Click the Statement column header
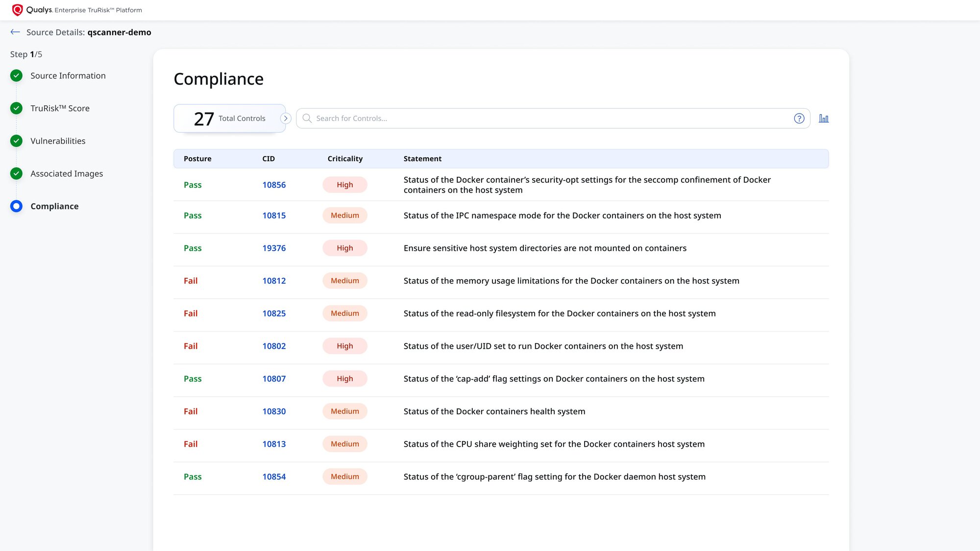The image size is (980, 551). coord(422,159)
